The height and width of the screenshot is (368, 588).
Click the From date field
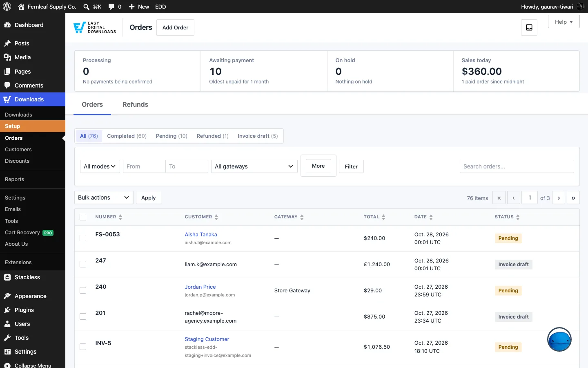tap(144, 166)
